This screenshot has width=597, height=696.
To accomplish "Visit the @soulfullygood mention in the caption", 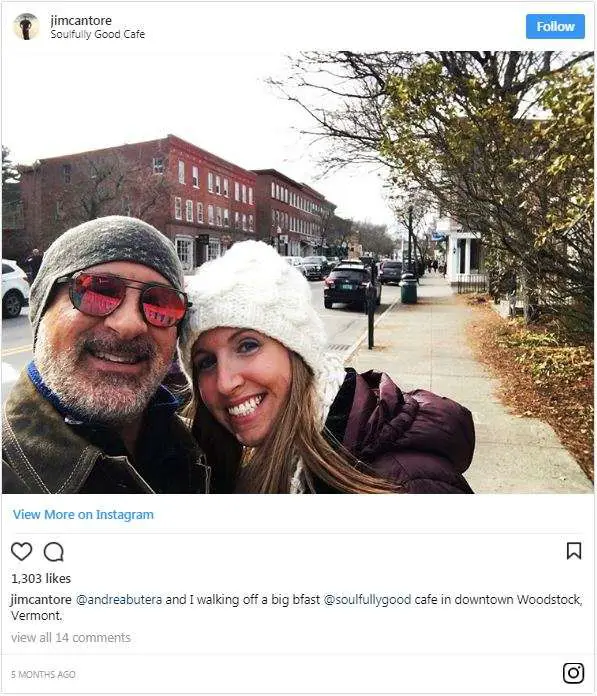I will pos(367,600).
